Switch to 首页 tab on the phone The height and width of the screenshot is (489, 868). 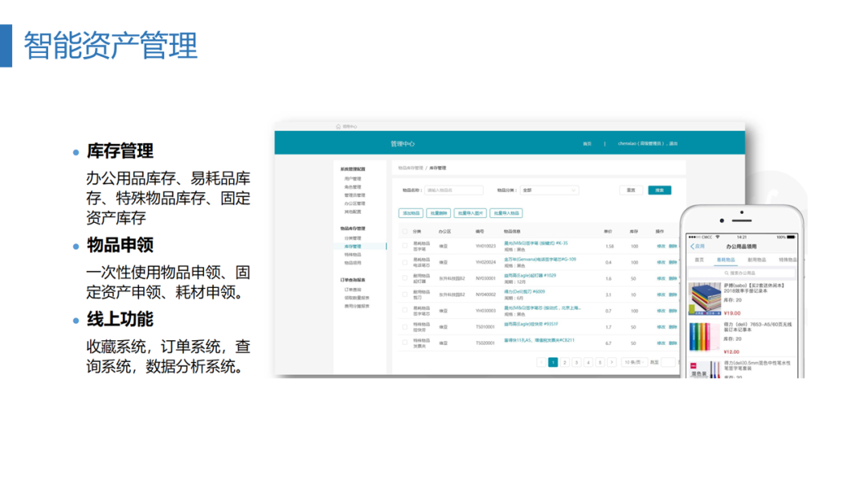point(699,260)
